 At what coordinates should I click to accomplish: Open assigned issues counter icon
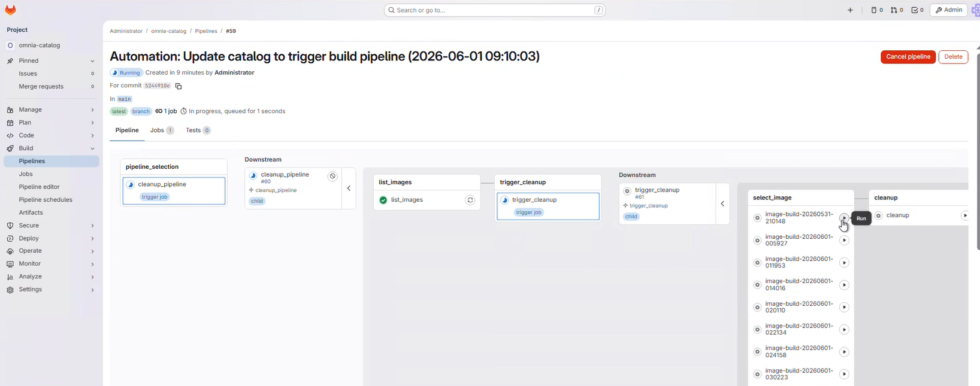tap(877, 10)
